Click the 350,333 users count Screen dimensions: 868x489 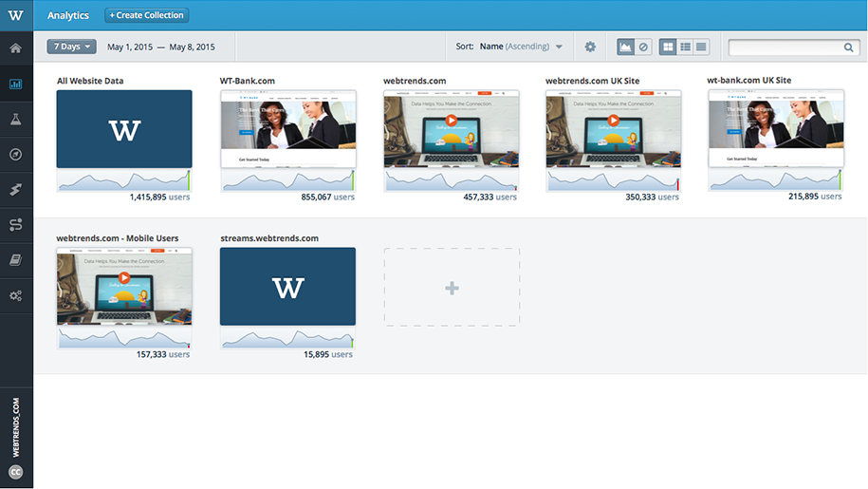(652, 197)
